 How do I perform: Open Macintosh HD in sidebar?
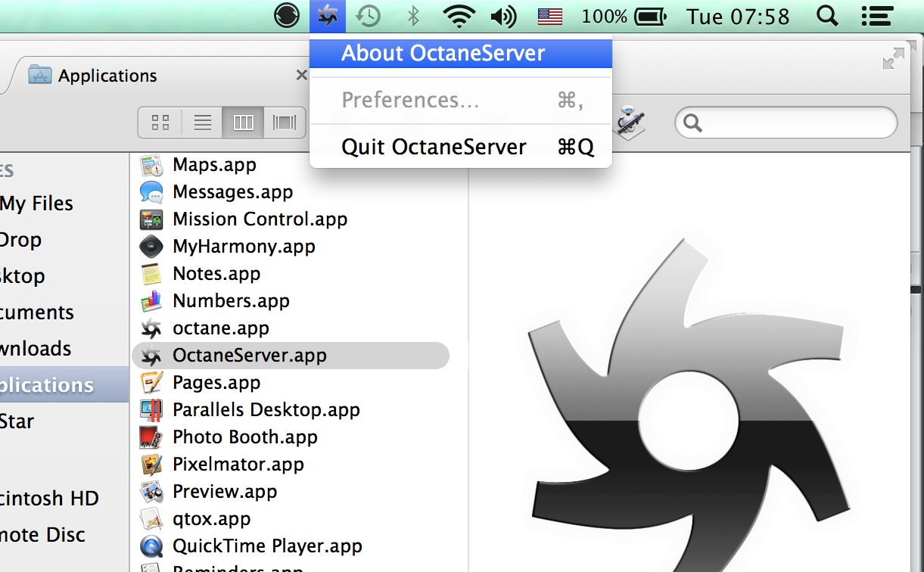49,499
